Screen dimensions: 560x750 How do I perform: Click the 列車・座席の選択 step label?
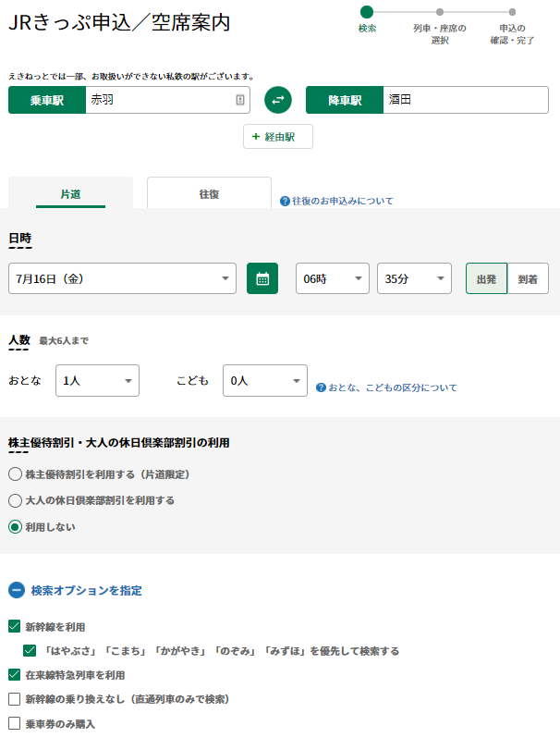tap(440, 34)
